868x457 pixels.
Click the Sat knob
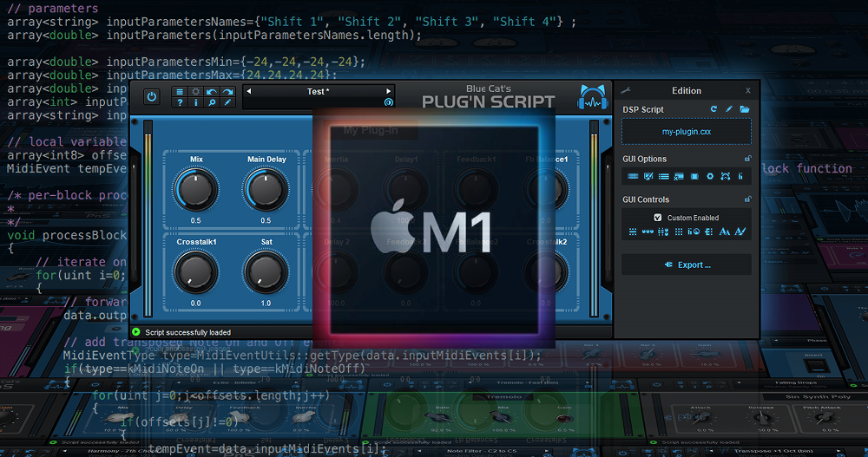coord(266,272)
